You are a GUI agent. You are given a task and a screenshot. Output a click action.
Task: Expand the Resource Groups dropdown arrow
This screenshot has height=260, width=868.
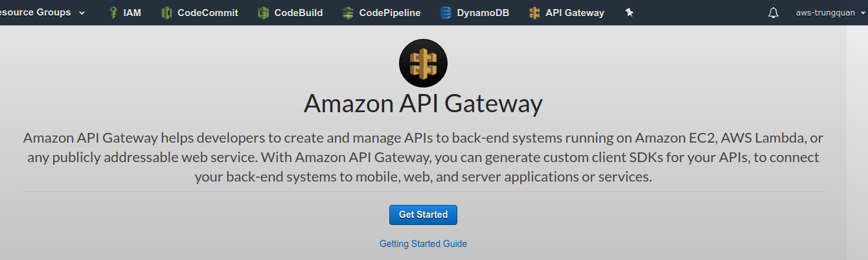tap(82, 13)
